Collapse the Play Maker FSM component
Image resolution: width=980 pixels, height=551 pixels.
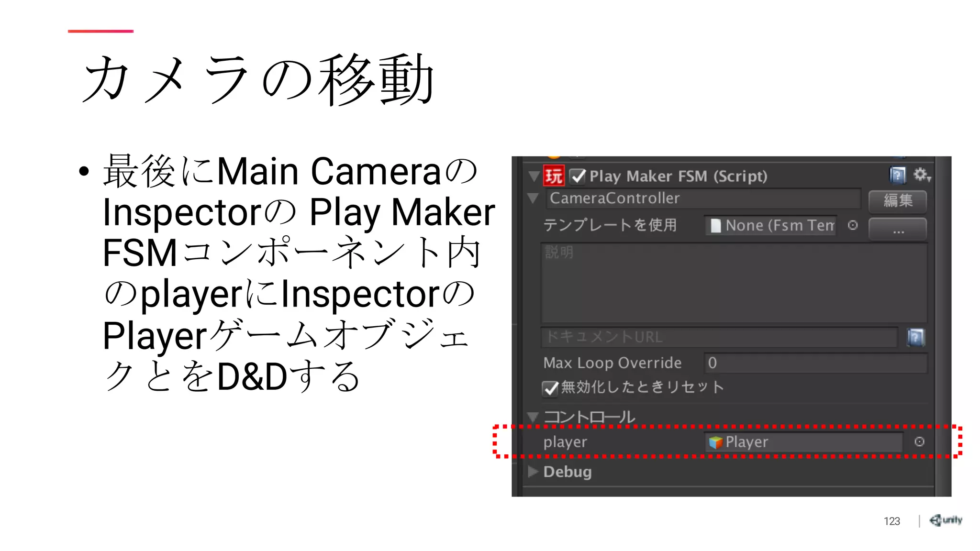(x=534, y=176)
